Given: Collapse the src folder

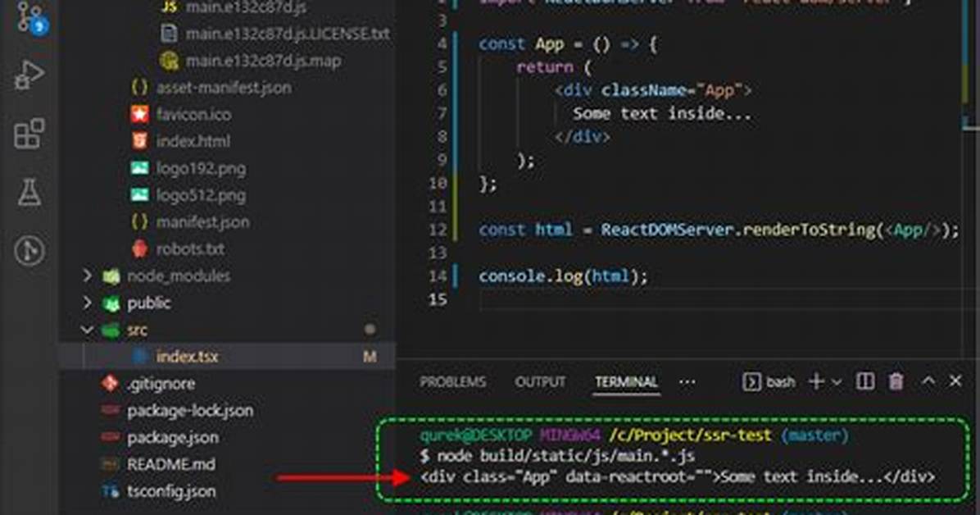Looking at the screenshot, I should (x=88, y=330).
